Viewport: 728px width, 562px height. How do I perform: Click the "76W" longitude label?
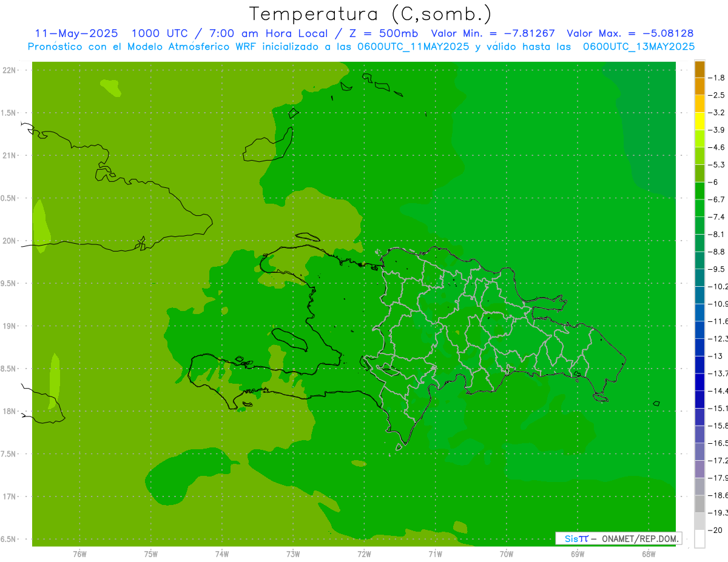pyautogui.click(x=79, y=554)
